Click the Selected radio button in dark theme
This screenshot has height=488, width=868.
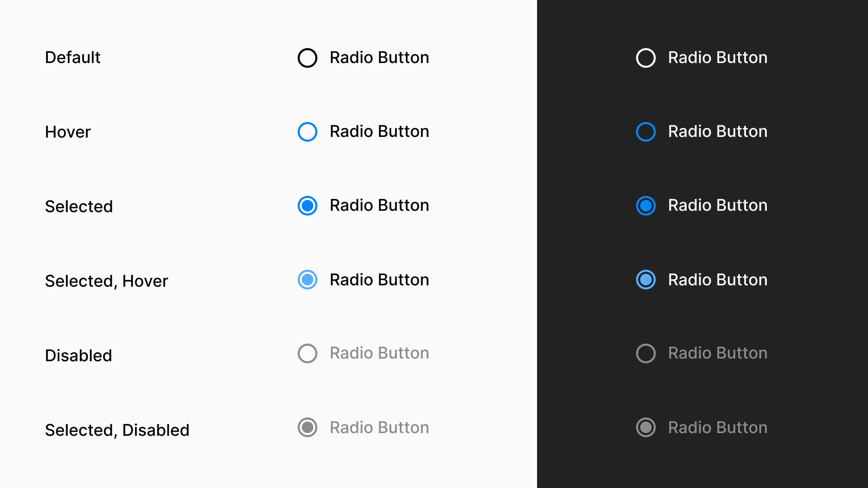coord(645,205)
